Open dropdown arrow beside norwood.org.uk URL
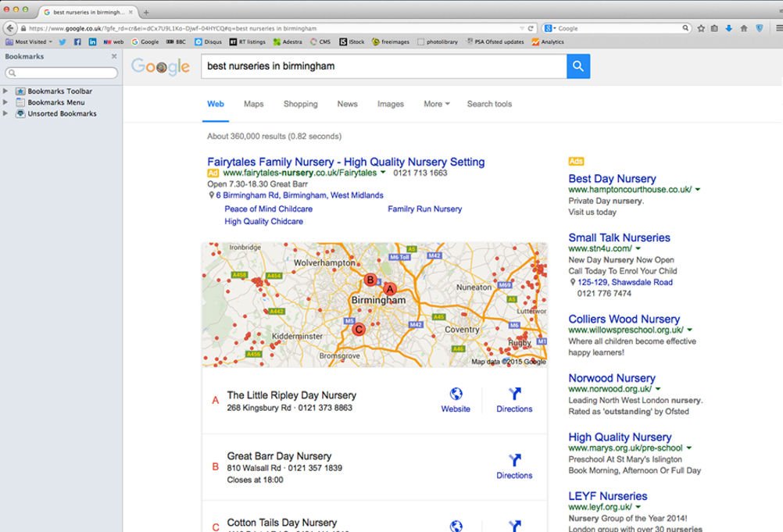 (658, 388)
